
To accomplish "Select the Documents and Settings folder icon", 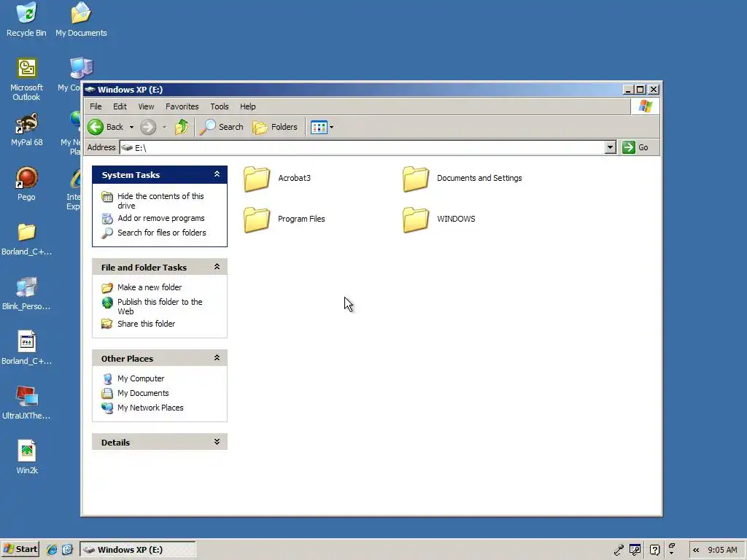I will 415,179.
